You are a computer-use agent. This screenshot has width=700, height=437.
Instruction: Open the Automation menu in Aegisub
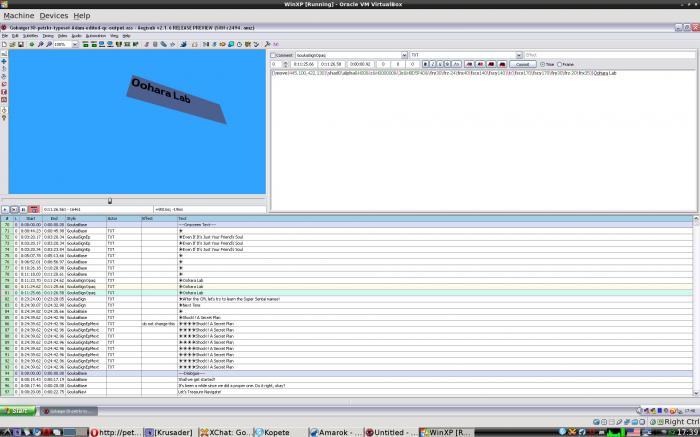click(96, 36)
